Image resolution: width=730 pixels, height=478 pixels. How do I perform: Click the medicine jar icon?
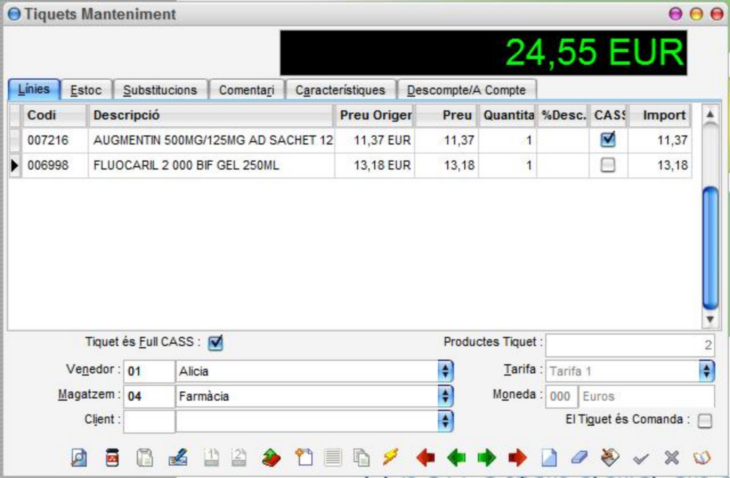112,458
